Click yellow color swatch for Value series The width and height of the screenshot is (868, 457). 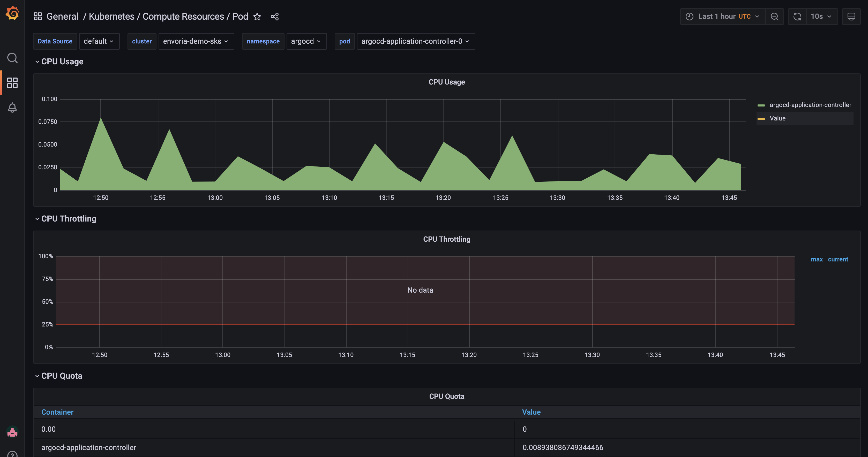tap(761, 119)
